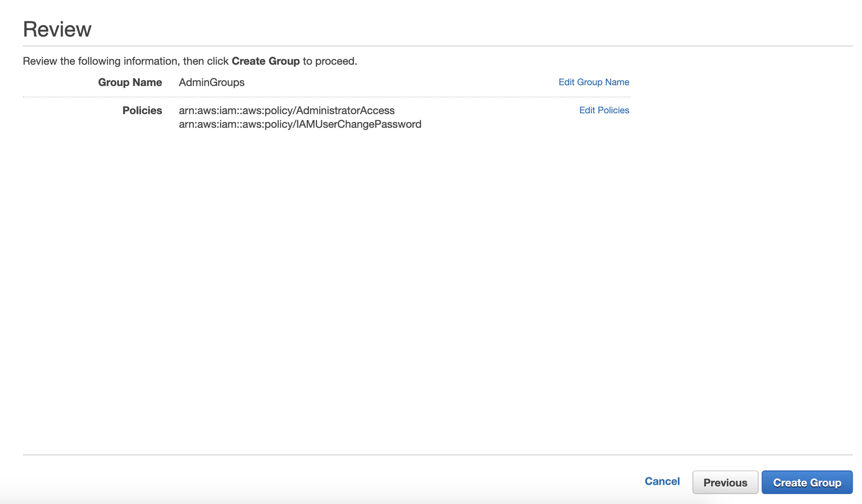Click the bold Create Group instruction text
The height and width of the screenshot is (504, 862).
[x=265, y=61]
